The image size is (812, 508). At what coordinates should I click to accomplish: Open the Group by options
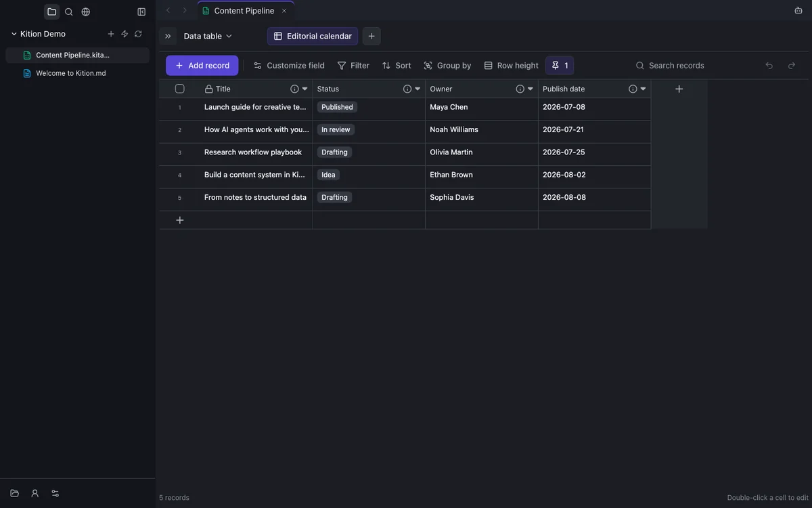tap(447, 66)
